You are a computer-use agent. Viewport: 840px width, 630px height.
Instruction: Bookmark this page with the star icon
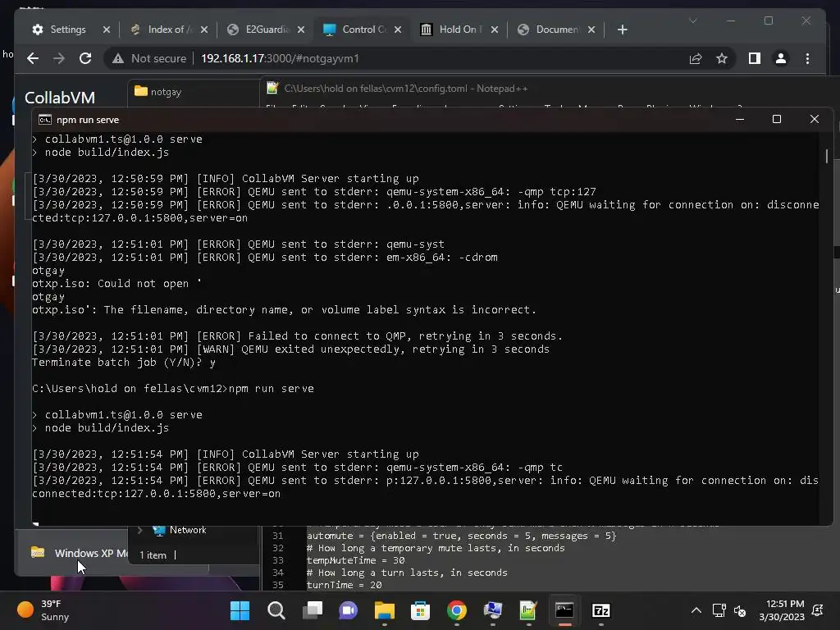tap(722, 58)
